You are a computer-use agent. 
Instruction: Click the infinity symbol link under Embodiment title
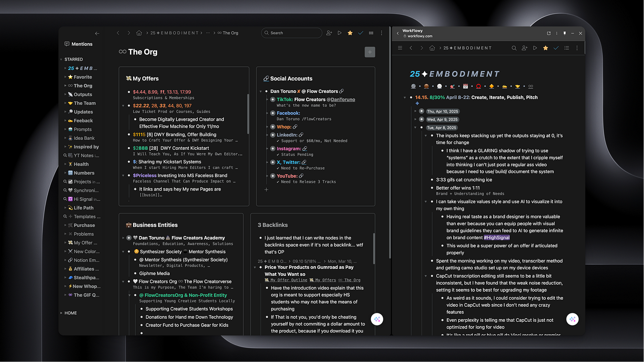(530, 86)
